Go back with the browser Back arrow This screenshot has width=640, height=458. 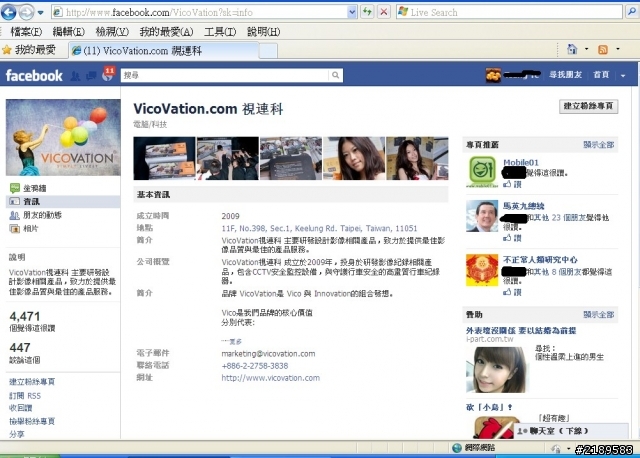tap(9, 12)
